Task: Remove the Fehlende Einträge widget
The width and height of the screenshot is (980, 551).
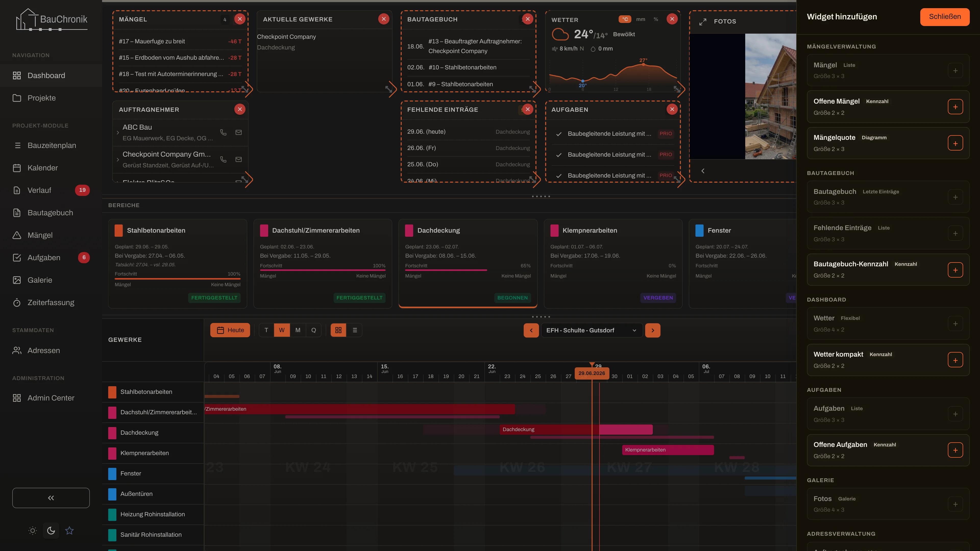Action: click(527, 109)
